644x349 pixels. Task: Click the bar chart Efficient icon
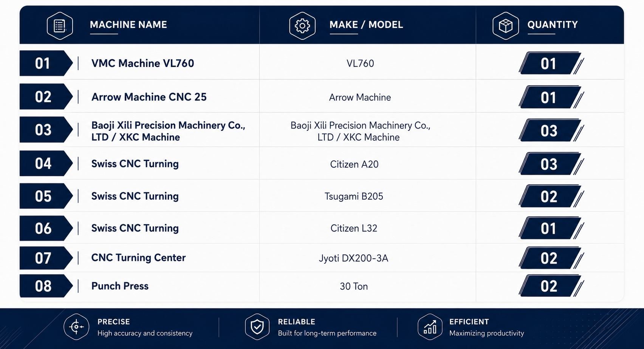pyautogui.click(x=430, y=327)
